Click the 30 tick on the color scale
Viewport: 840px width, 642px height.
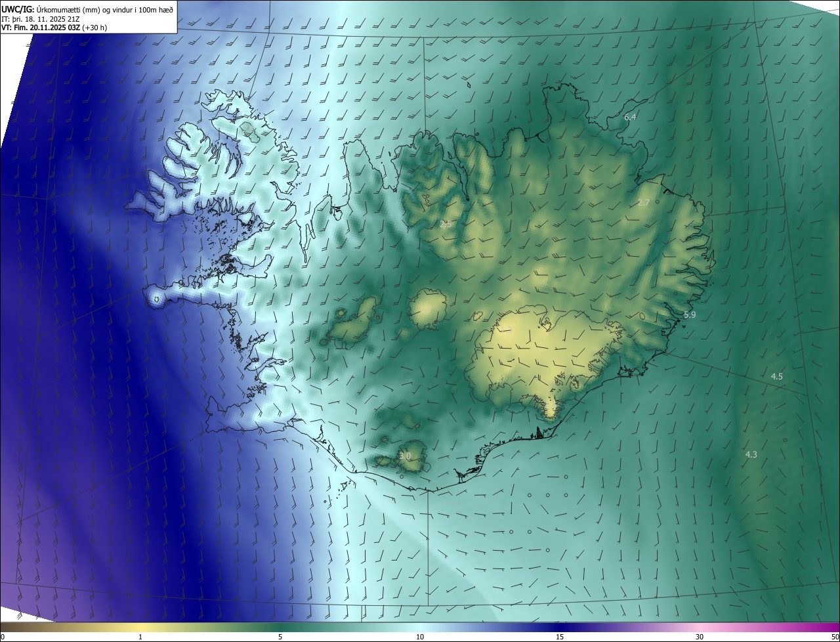(700, 637)
